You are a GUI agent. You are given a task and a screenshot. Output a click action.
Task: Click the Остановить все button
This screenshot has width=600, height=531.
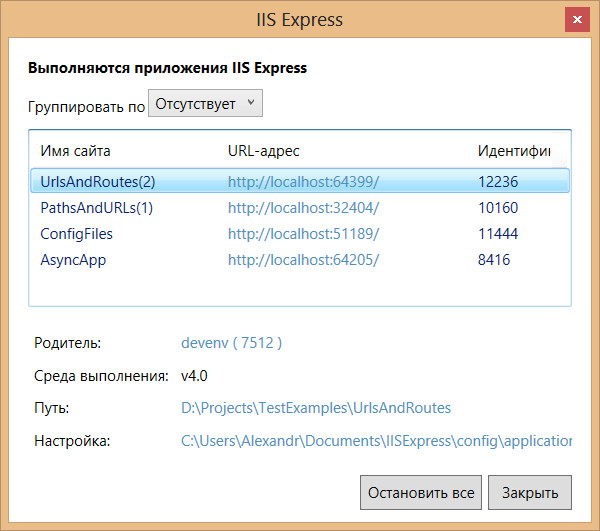(x=421, y=493)
